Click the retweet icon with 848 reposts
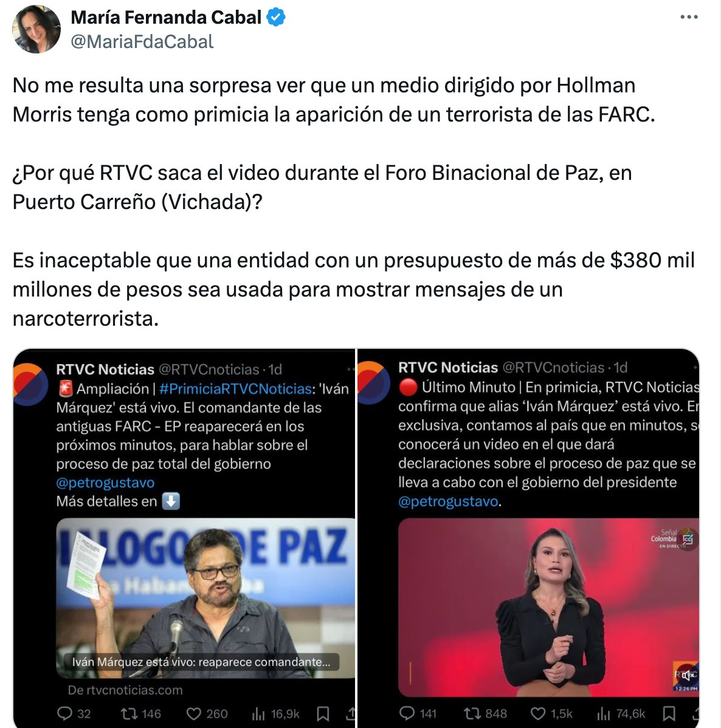 [472, 713]
